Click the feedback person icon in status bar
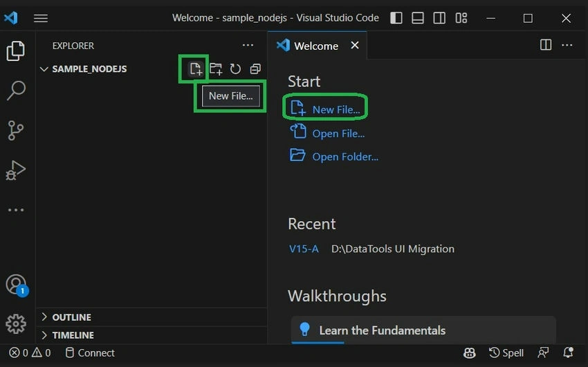Viewport: 588px width, 367px height. click(543, 352)
